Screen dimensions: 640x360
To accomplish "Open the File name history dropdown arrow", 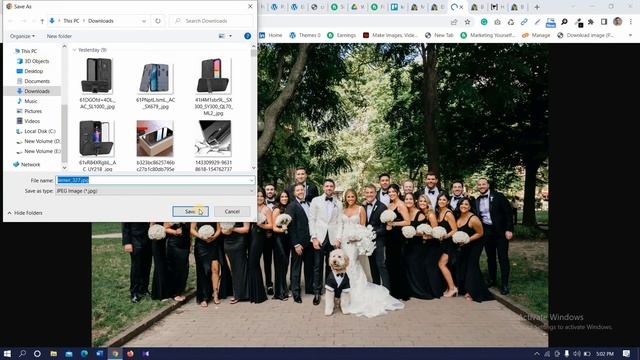I will [x=251, y=180].
